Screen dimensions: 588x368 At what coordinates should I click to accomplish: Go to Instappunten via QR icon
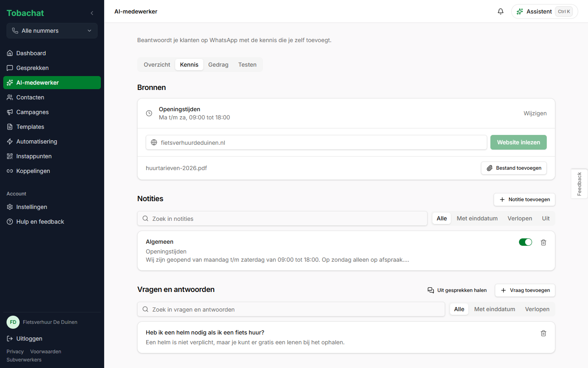10,156
